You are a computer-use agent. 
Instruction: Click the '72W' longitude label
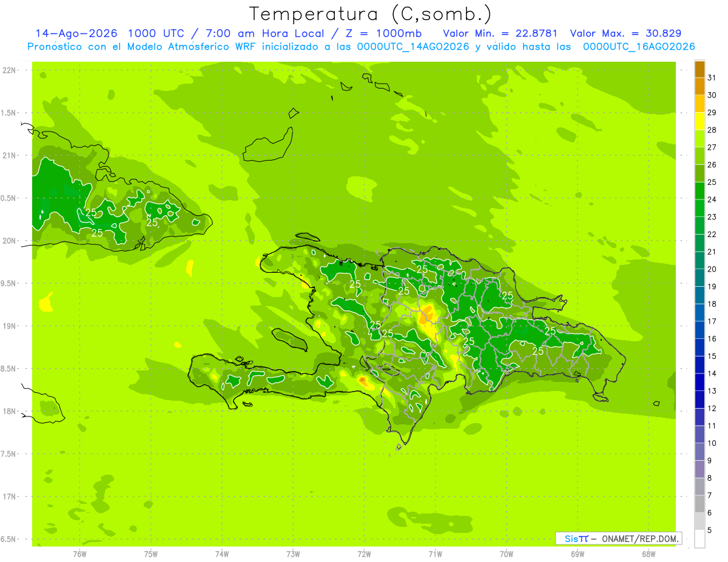(x=364, y=554)
